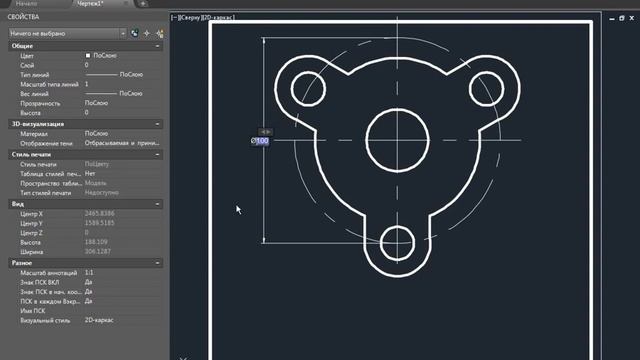Click the Тип стилей печати Недоступно value
The height and width of the screenshot is (360, 640).
pos(102,193)
